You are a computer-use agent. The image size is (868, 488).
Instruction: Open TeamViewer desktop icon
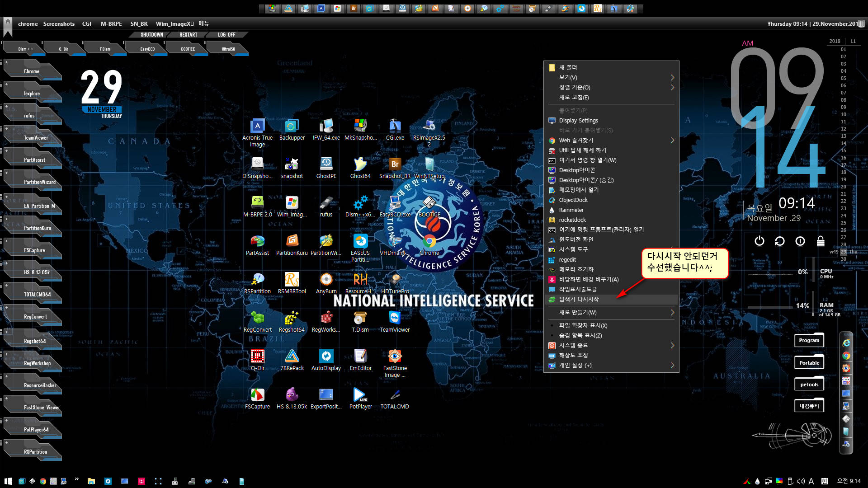pyautogui.click(x=395, y=322)
